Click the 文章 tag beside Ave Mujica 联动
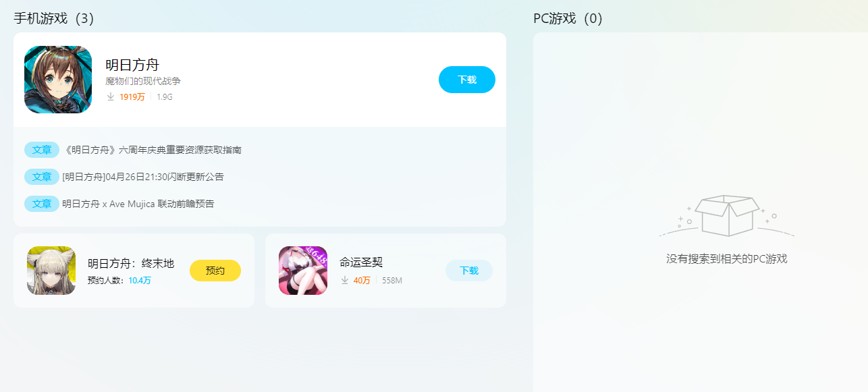Image resolution: width=868 pixels, height=392 pixels. (42, 204)
